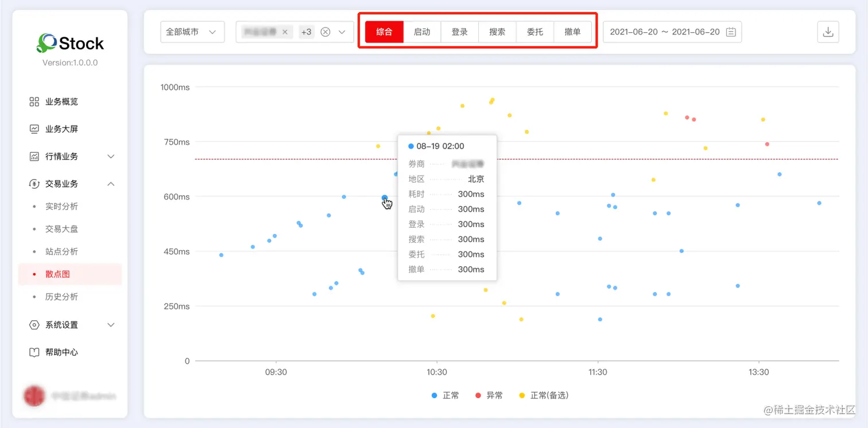Expand the broker selection dropdown
Viewport: 868px width, 428px height.
point(343,32)
